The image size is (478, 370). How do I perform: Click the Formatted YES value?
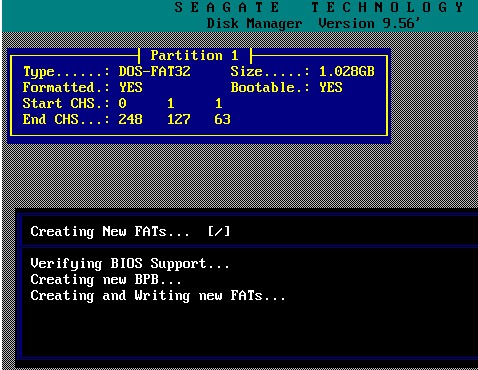(131, 87)
